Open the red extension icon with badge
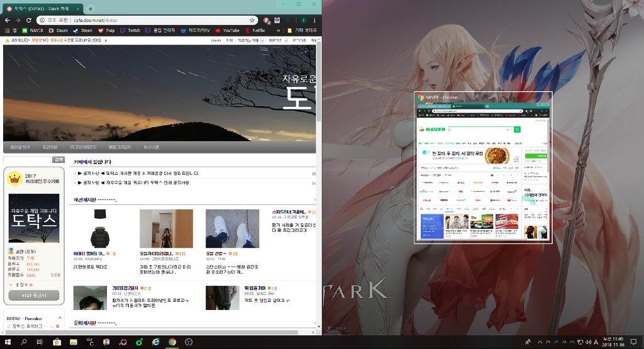Image resolution: width=644 pixels, height=349 pixels. click(x=266, y=20)
